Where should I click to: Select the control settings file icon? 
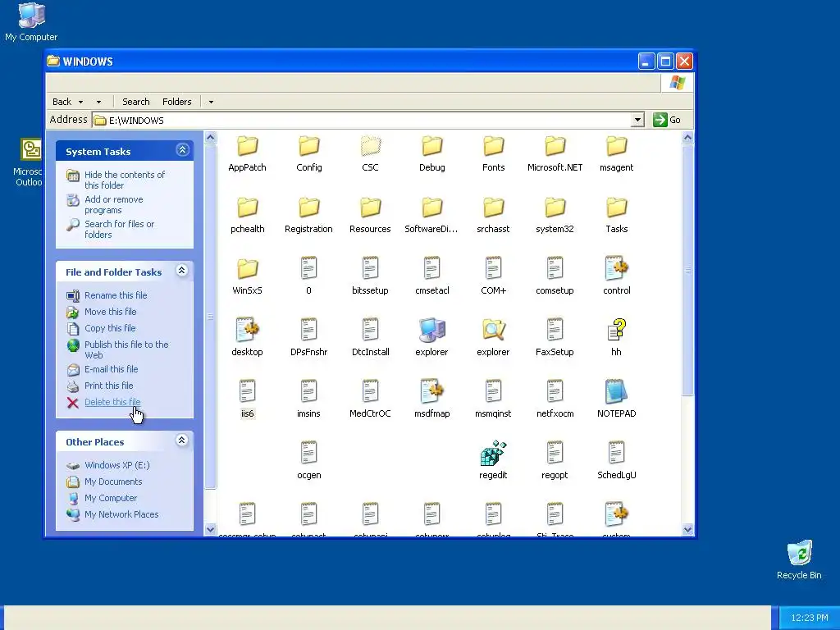click(x=617, y=268)
